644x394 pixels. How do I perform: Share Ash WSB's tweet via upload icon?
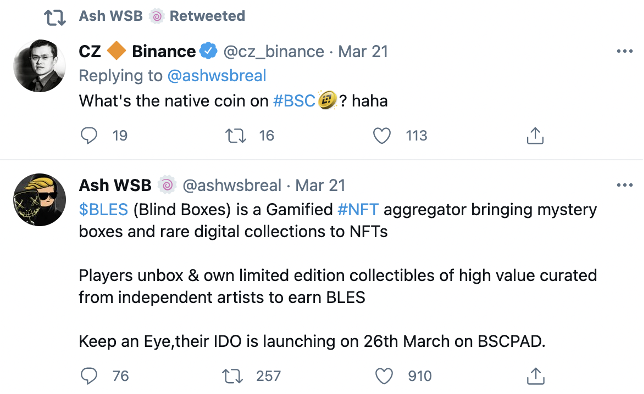pyautogui.click(x=535, y=376)
